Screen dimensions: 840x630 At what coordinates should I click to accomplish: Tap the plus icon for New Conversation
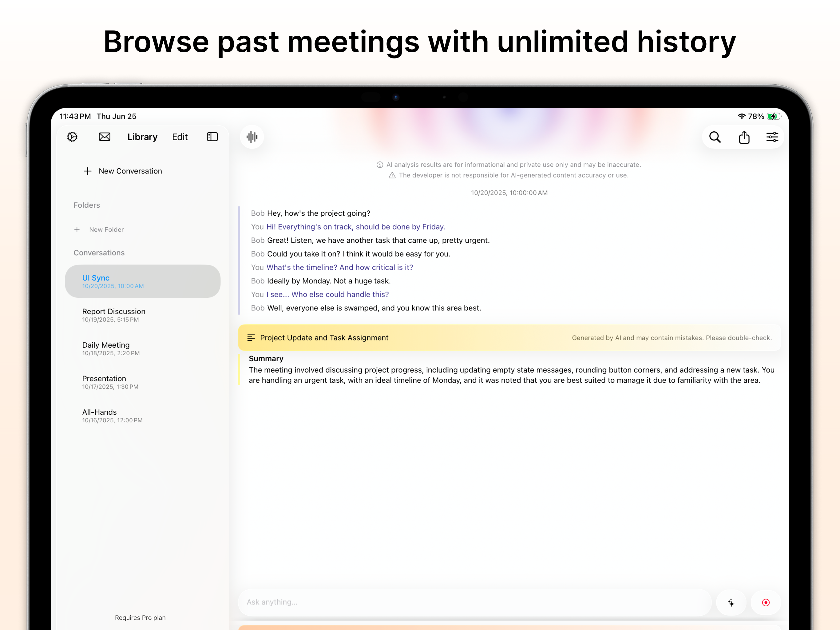[x=87, y=171]
